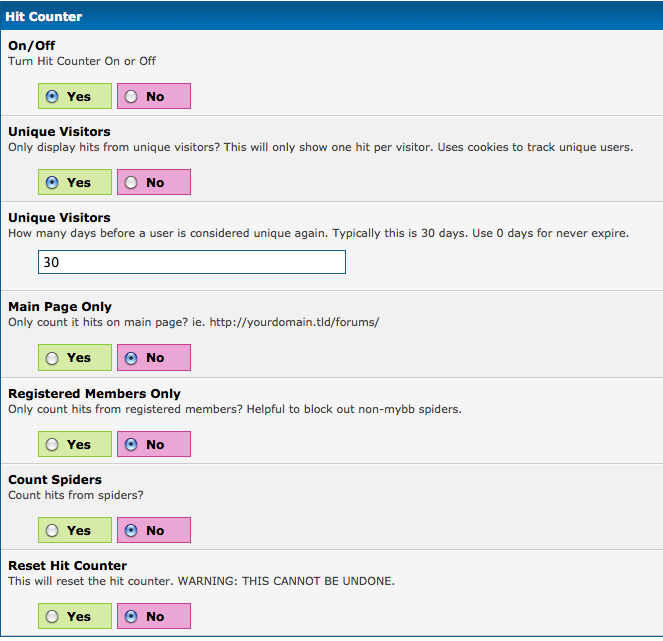Click the On/Off setting title
This screenshot has height=641, width=663.
[x=31, y=46]
